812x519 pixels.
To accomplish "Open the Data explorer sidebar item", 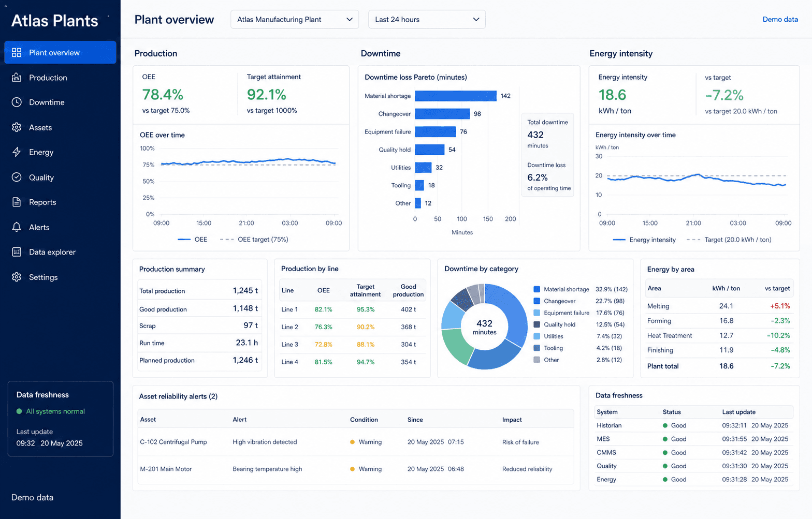I will click(x=60, y=252).
